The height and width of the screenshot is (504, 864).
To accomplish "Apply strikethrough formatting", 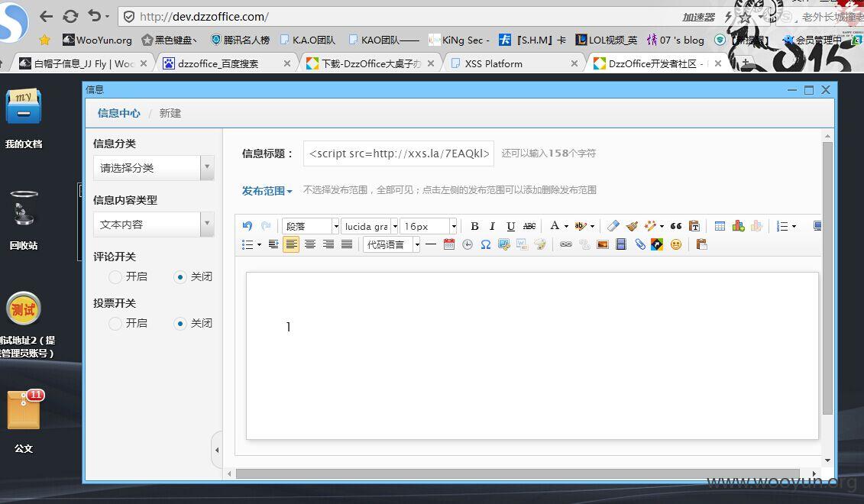I will (x=529, y=226).
